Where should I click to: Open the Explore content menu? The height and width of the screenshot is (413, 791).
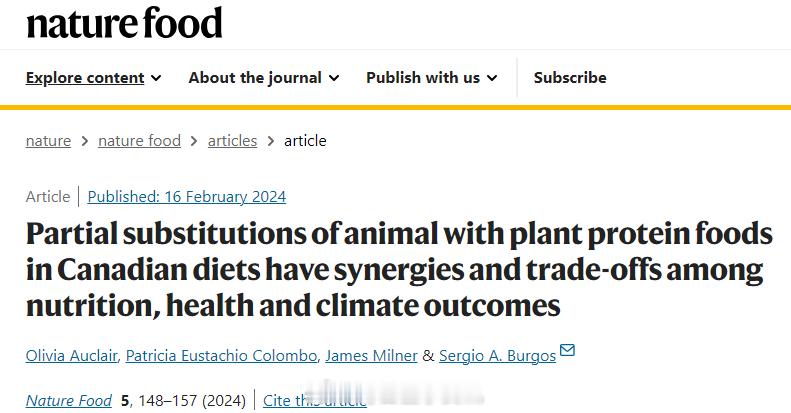pos(85,78)
